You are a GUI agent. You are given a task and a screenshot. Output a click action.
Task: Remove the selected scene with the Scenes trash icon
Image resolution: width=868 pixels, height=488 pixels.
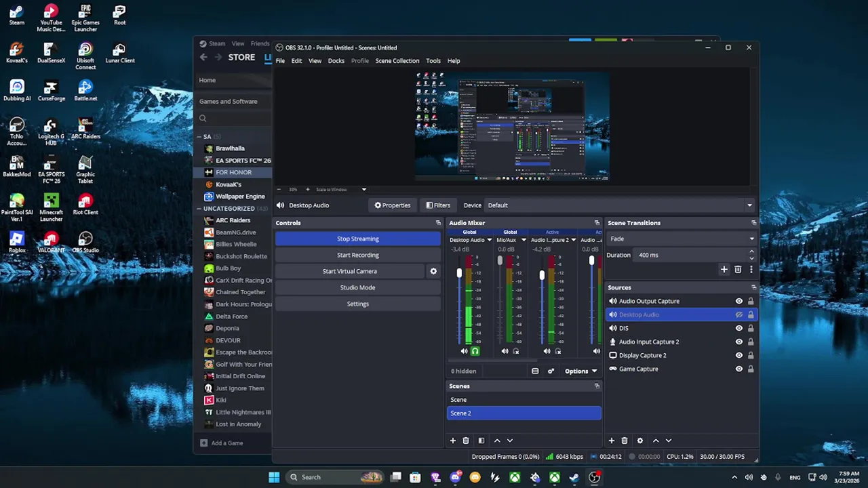[466, 441]
